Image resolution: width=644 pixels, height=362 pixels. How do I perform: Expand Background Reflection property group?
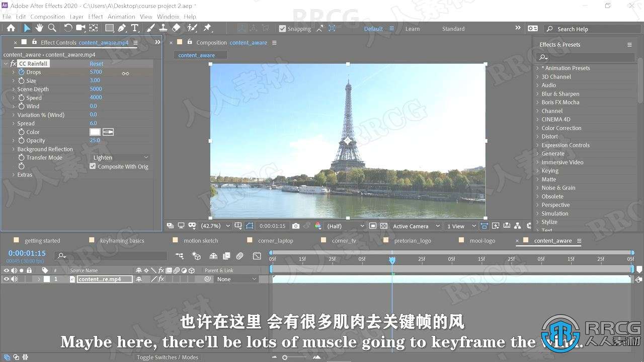pos(14,149)
